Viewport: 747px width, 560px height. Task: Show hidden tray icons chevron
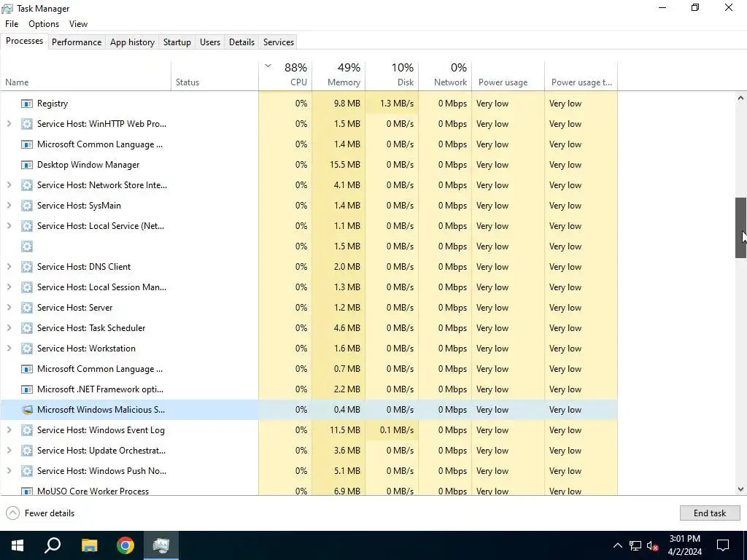(x=617, y=545)
